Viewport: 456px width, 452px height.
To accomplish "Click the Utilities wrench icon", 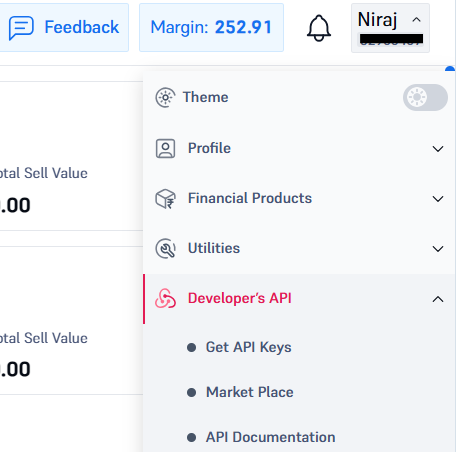I will pyautogui.click(x=165, y=248).
